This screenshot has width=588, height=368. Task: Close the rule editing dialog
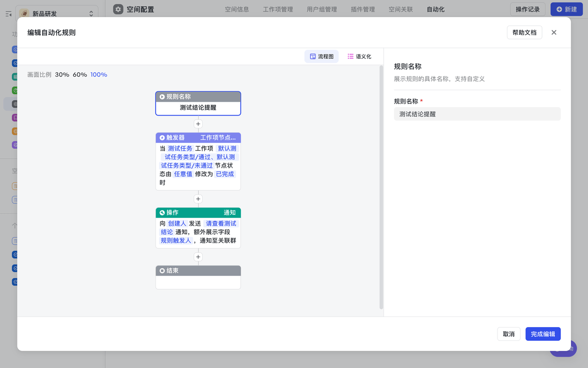click(554, 33)
